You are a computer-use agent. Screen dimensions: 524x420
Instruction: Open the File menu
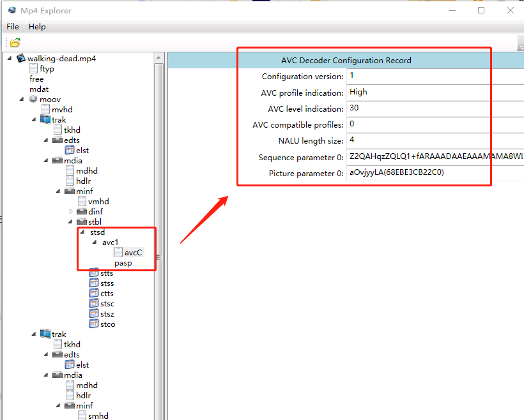[x=13, y=27]
